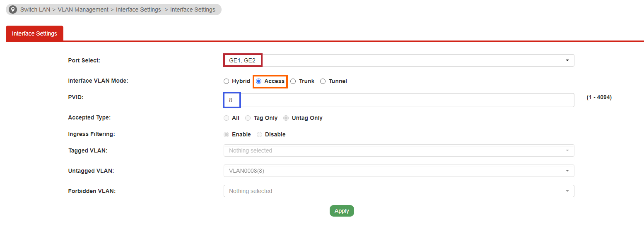The height and width of the screenshot is (229, 644).
Task: Open the Port Select dropdown arrow
Action: pyautogui.click(x=567, y=60)
